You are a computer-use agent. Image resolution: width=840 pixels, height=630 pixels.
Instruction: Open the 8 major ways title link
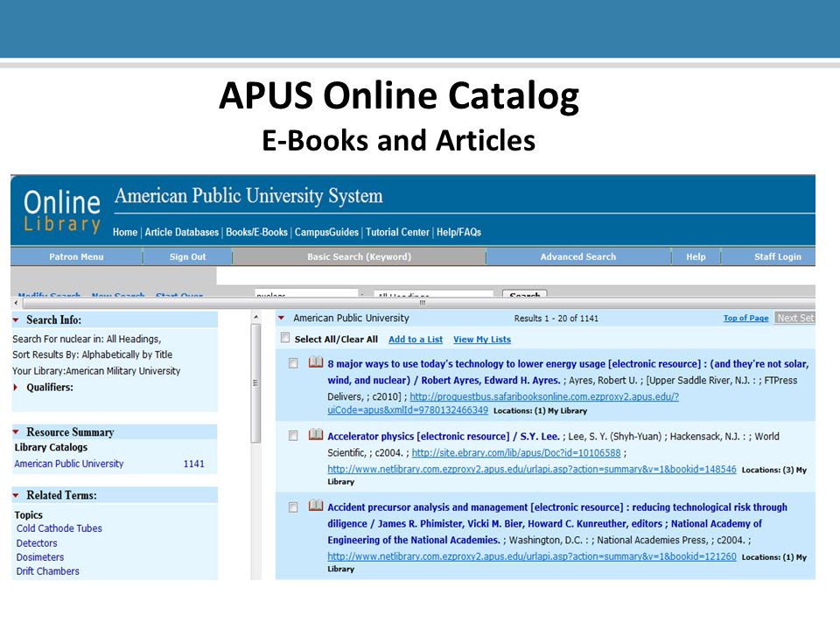[x=568, y=372]
